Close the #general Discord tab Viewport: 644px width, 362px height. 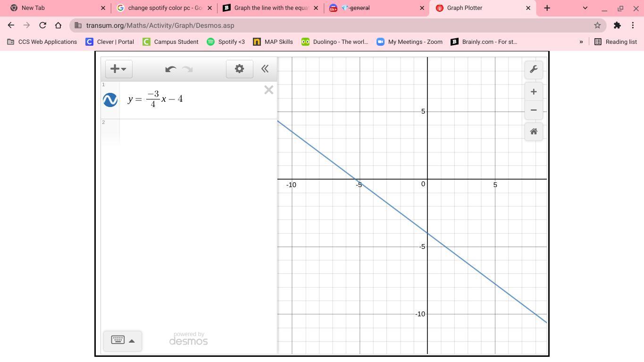pos(422,8)
